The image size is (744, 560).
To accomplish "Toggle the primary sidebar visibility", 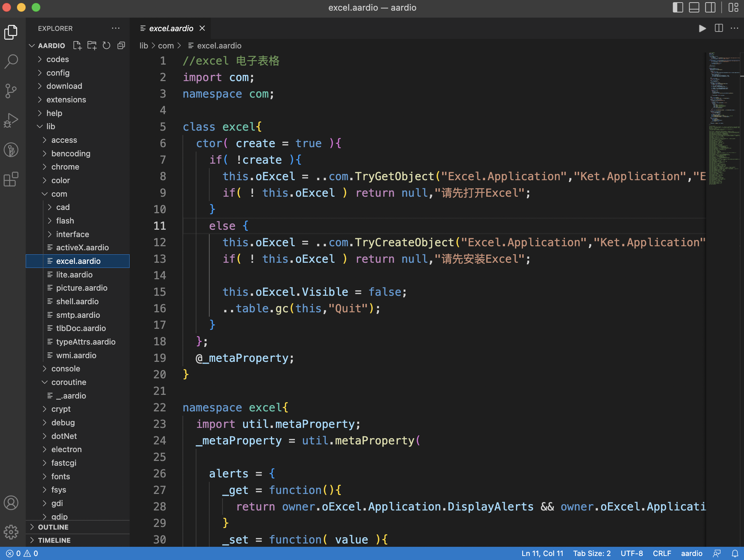I will pyautogui.click(x=678, y=7).
